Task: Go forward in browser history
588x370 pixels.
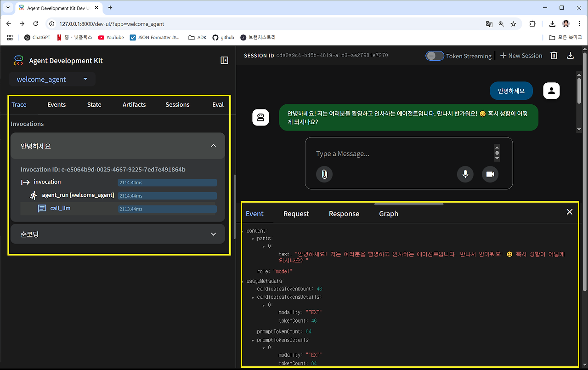Action: coord(22,24)
